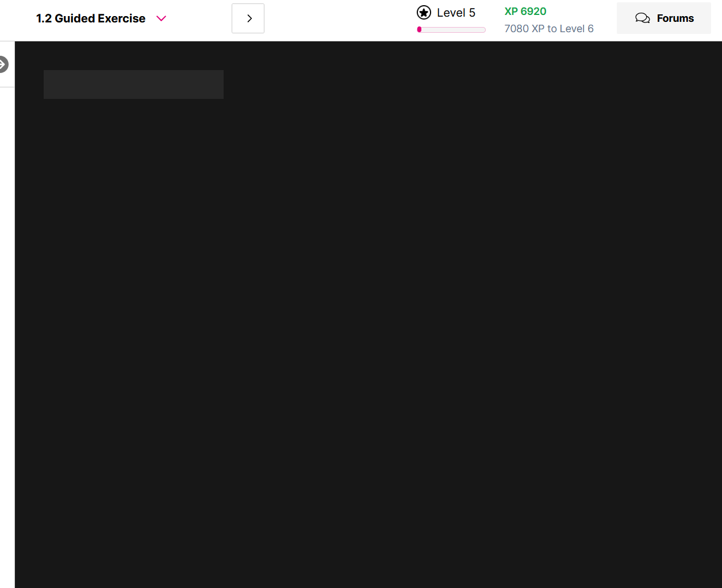
Task: Open the exercise list via pink chevron
Action: point(162,18)
